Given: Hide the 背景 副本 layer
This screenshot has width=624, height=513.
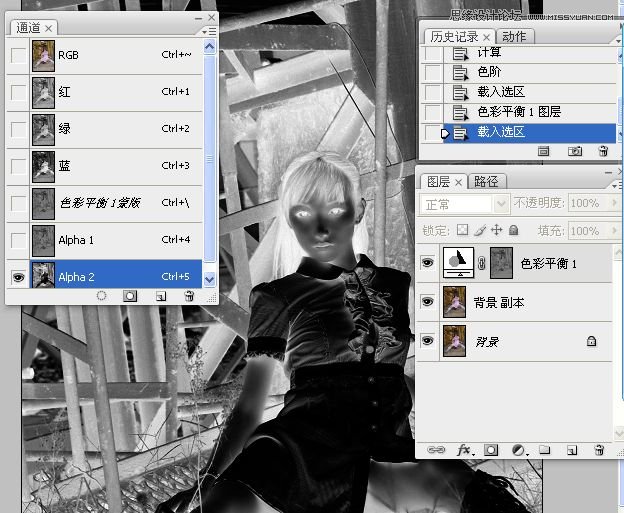Looking at the screenshot, I should [x=428, y=302].
